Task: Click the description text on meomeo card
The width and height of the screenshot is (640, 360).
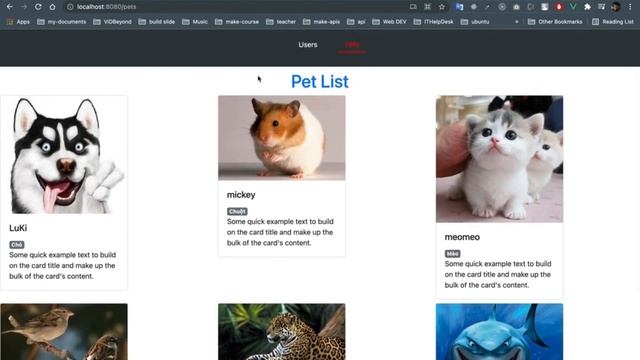Action: click(498, 275)
